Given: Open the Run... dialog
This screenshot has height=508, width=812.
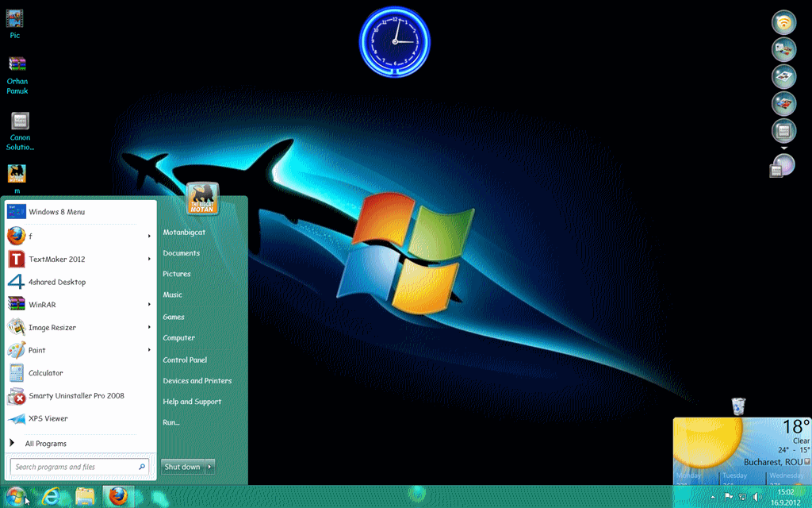Looking at the screenshot, I should click(171, 422).
